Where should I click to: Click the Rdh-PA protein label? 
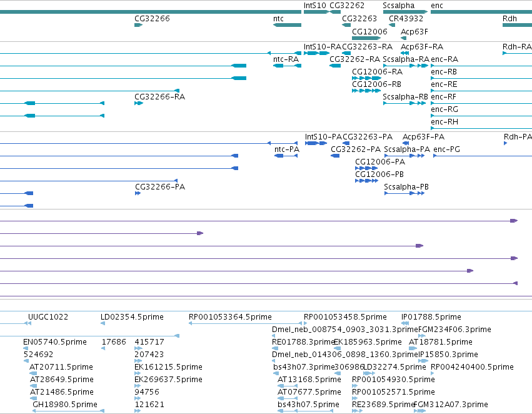point(518,137)
